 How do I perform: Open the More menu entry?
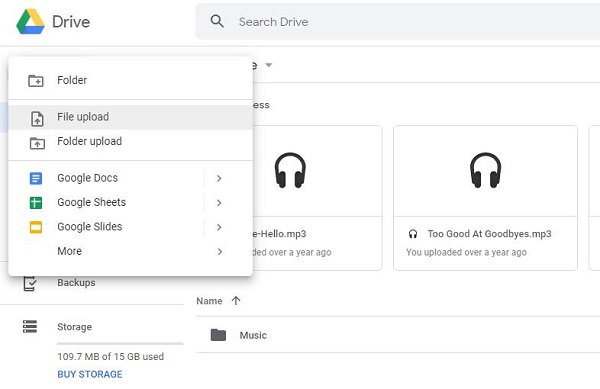130,251
